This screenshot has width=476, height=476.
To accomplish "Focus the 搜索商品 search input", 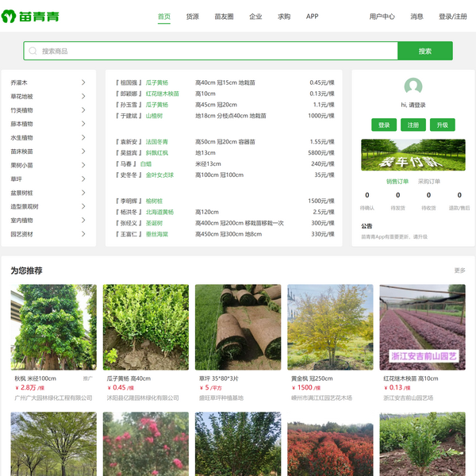I will (214, 51).
